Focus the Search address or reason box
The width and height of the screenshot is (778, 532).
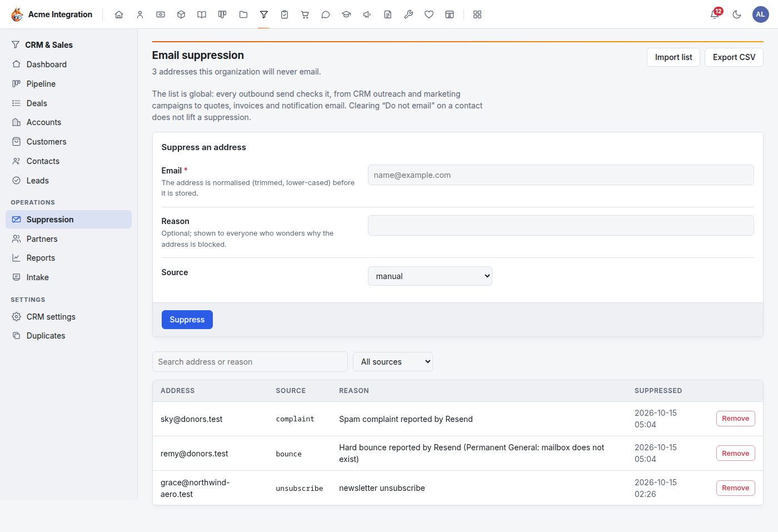[x=250, y=362]
